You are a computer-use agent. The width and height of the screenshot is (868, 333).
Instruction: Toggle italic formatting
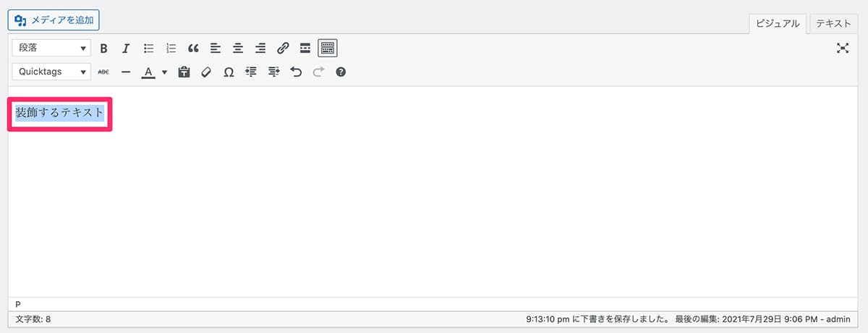coord(126,49)
